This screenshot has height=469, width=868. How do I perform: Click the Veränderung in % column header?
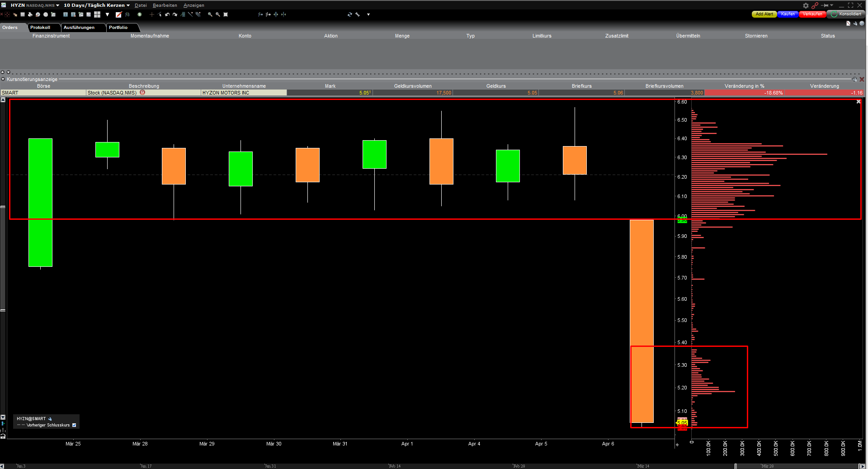745,86
